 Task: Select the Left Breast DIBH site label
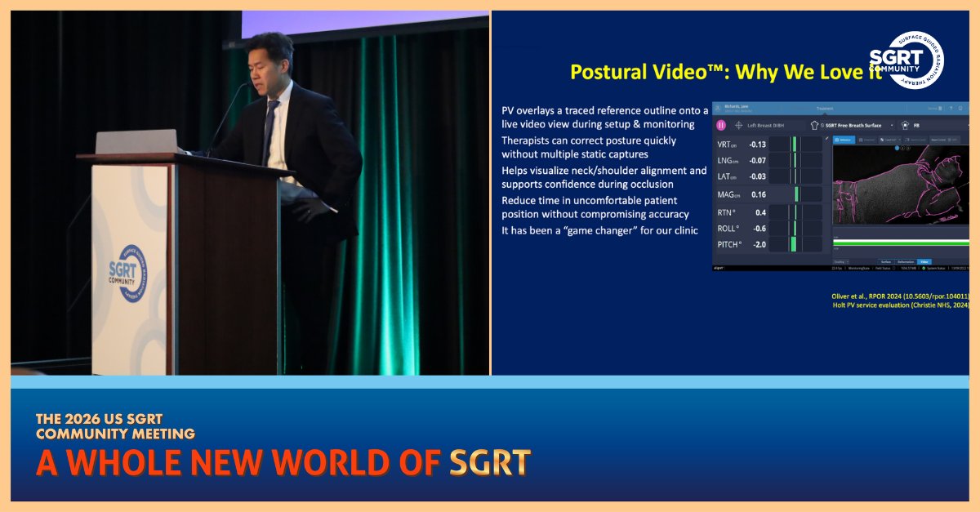point(765,126)
